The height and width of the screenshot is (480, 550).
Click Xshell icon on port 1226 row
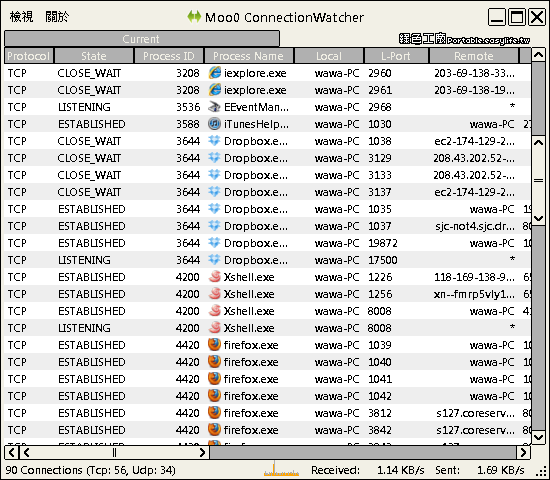tap(214, 277)
